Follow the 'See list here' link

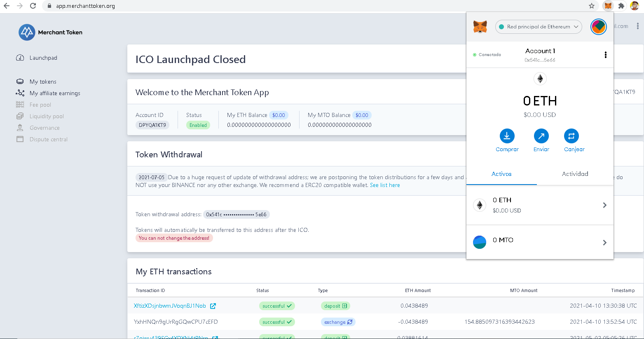coord(385,185)
